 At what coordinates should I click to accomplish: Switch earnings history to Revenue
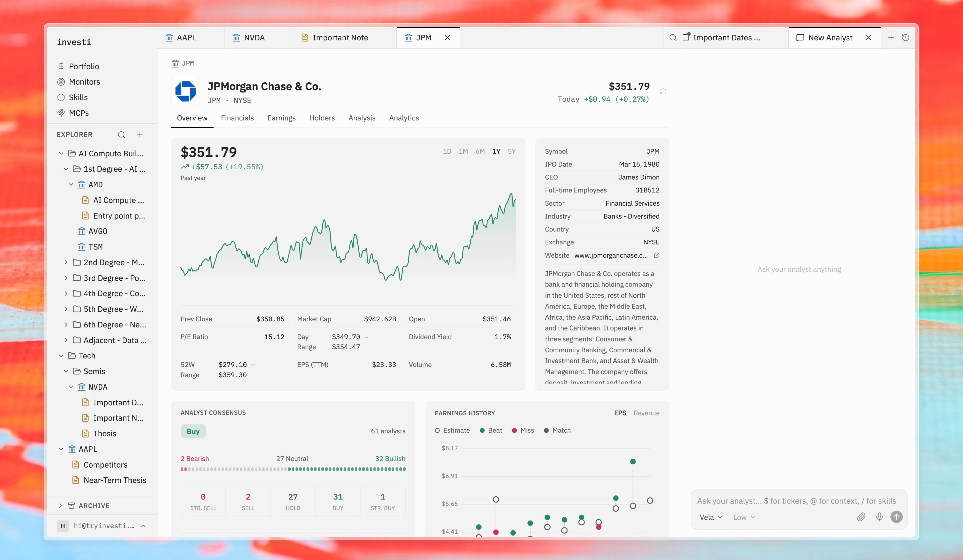tap(646, 413)
